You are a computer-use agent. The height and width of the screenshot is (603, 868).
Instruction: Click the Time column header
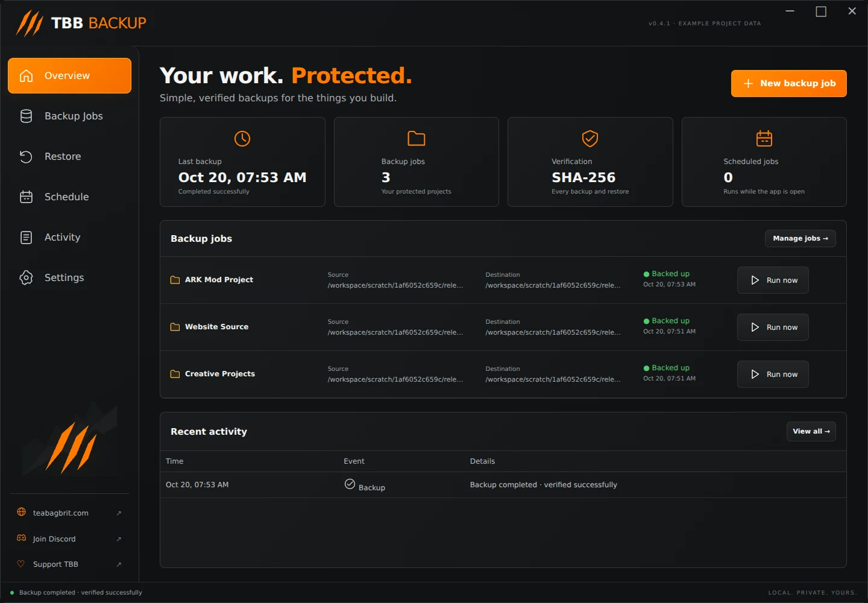pyautogui.click(x=175, y=461)
